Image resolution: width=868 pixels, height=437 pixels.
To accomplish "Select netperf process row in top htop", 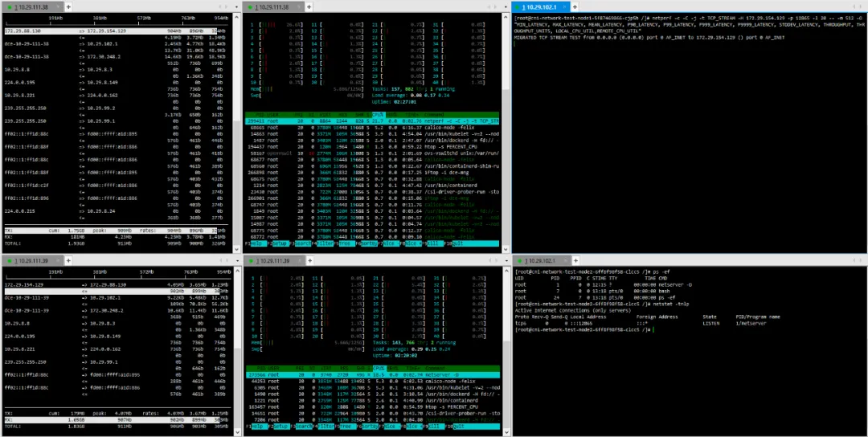I will pos(372,121).
